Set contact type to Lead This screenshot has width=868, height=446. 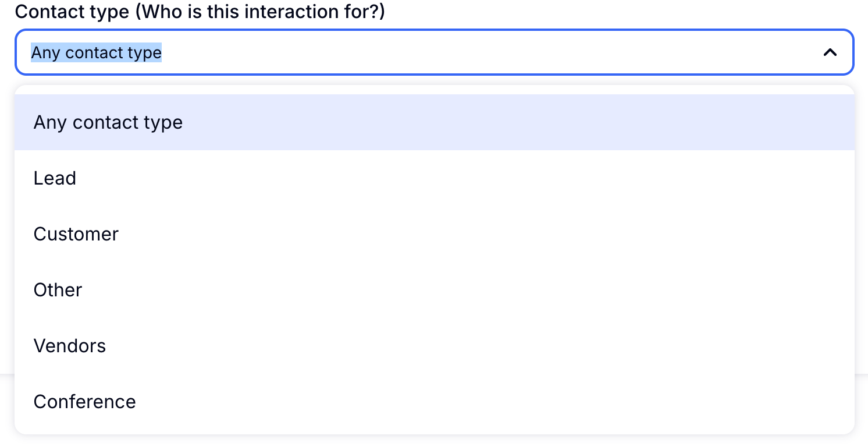coord(55,178)
